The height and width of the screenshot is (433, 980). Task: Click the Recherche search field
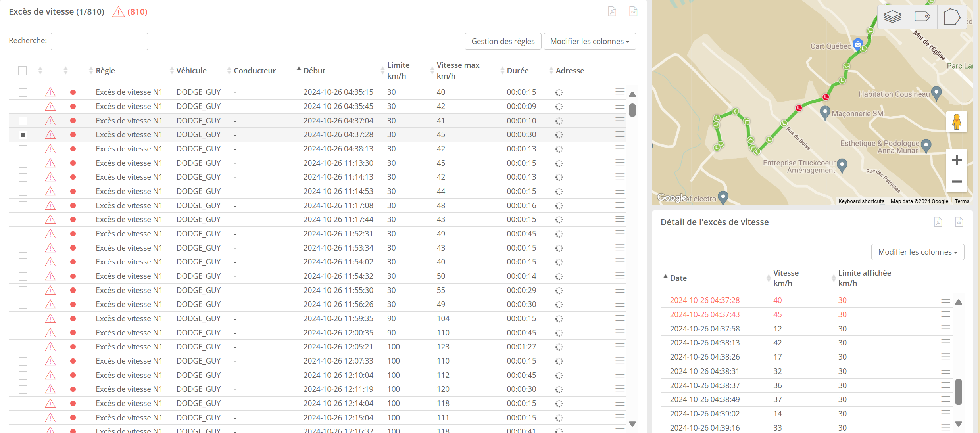coord(99,41)
